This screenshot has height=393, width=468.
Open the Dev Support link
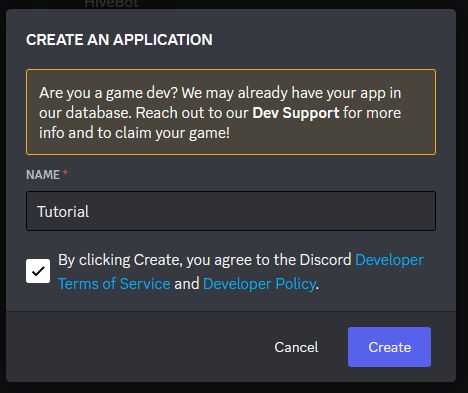pyautogui.click(x=296, y=113)
